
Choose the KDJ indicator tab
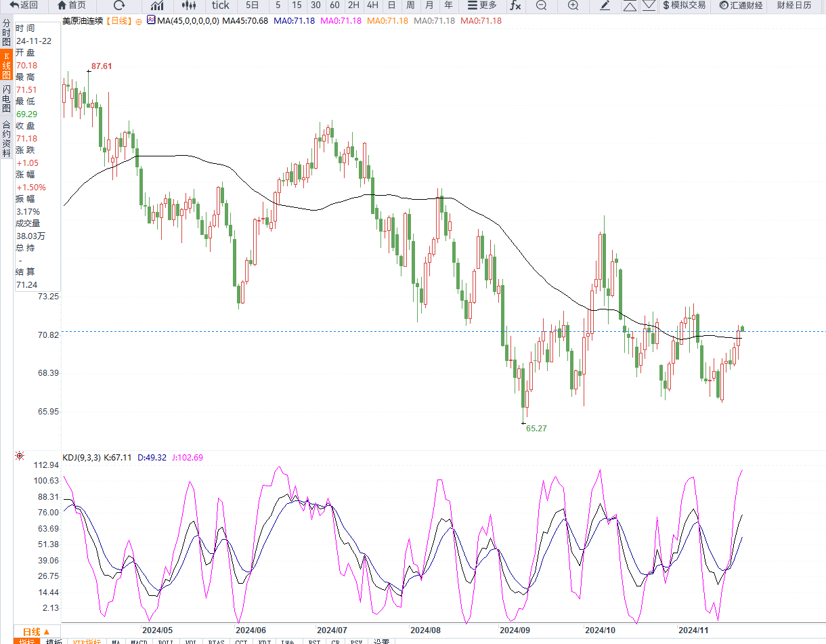[x=265, y=641]
